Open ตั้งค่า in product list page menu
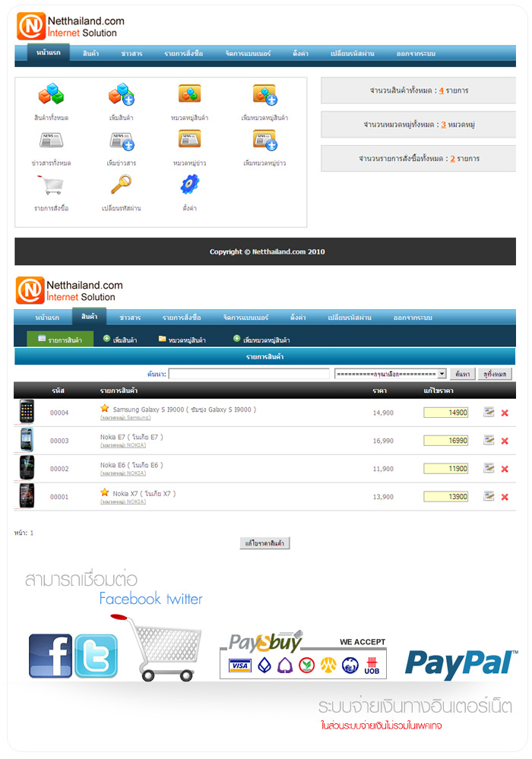 pyautogui.click(x=298, y=318)
